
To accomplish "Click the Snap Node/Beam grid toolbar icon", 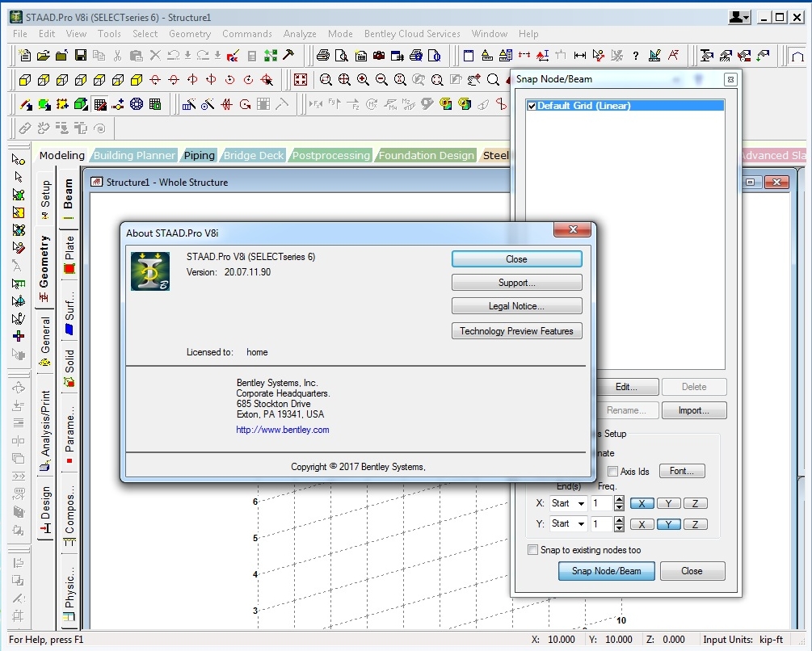I will pos(100,104).
